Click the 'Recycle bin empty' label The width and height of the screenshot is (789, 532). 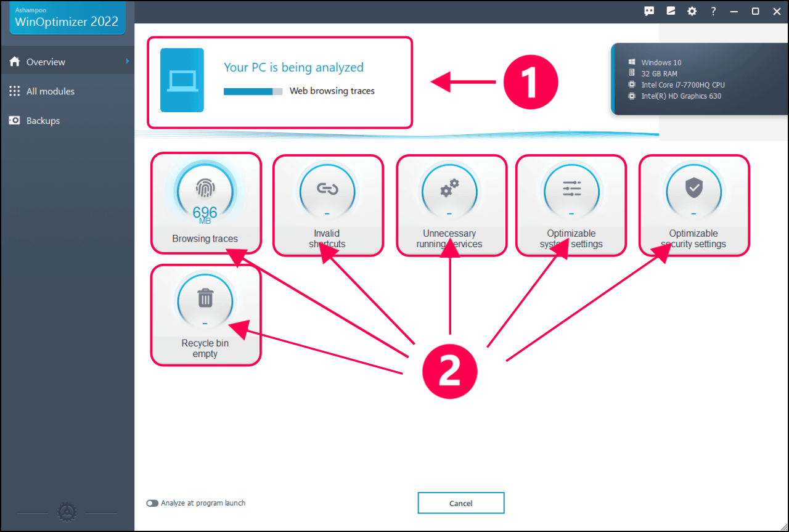click(205, 348)
